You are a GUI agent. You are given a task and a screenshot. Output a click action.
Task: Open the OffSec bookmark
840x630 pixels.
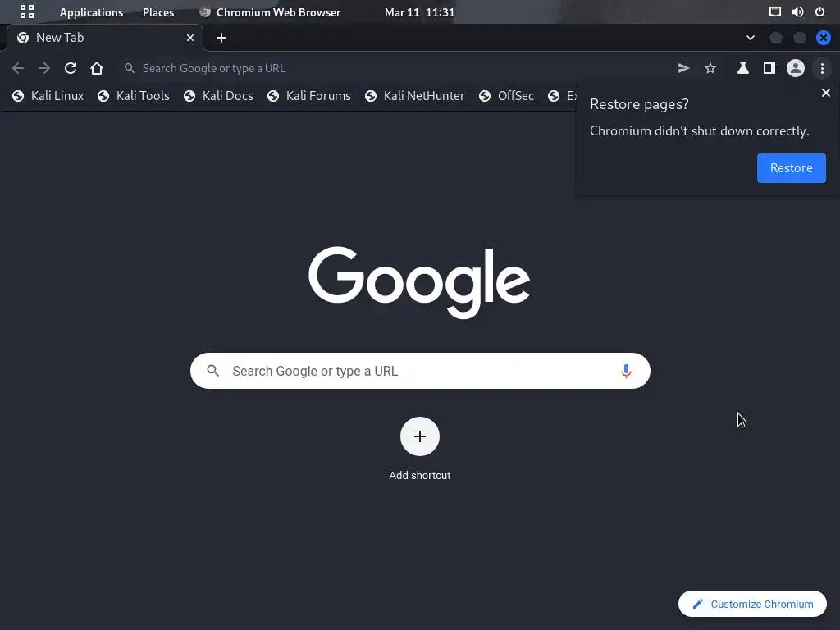tap(506, 95)
